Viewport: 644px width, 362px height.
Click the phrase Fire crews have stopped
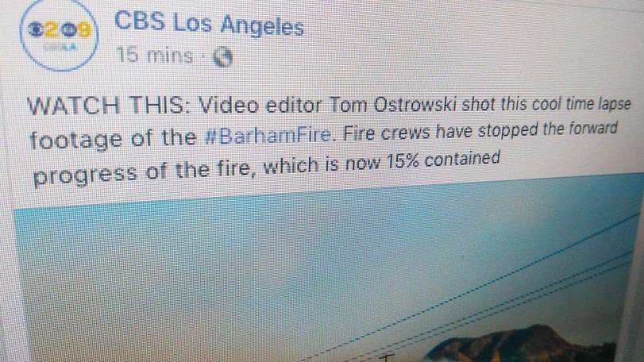point(439,132)
